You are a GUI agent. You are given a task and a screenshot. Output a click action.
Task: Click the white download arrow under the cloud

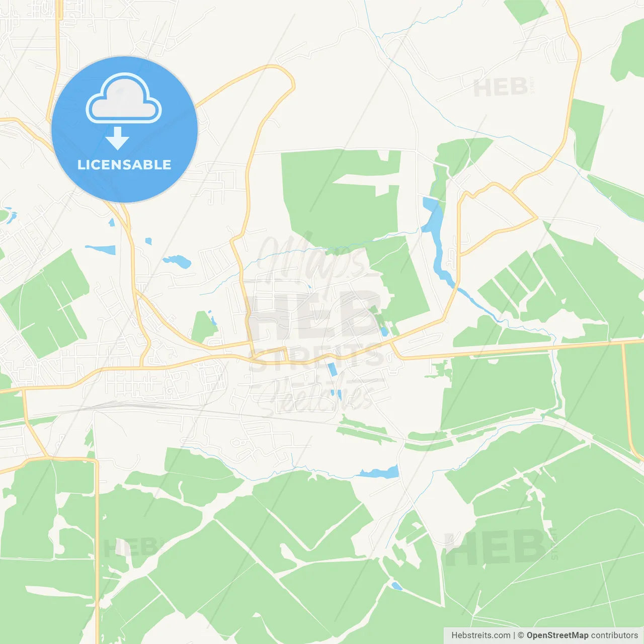coord(117,138)
